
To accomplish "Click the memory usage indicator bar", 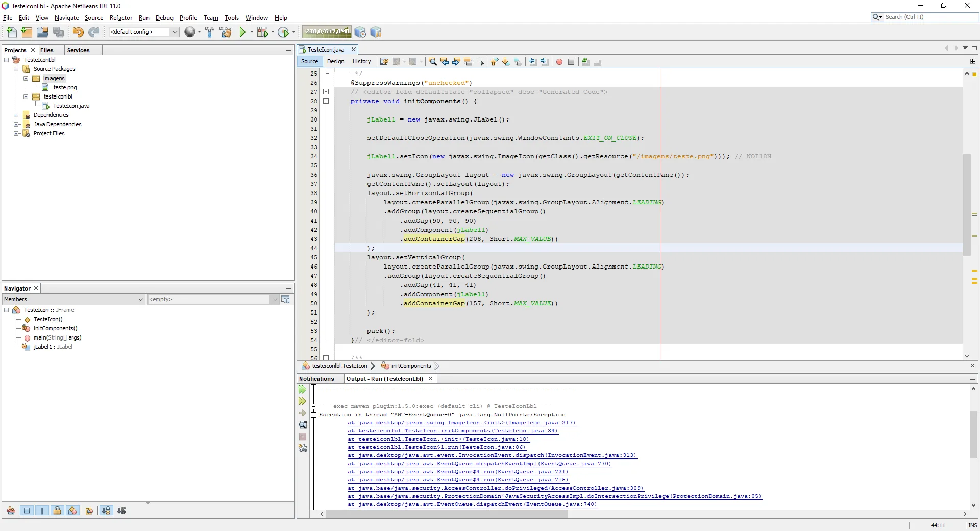I will [x=327, y=32].
